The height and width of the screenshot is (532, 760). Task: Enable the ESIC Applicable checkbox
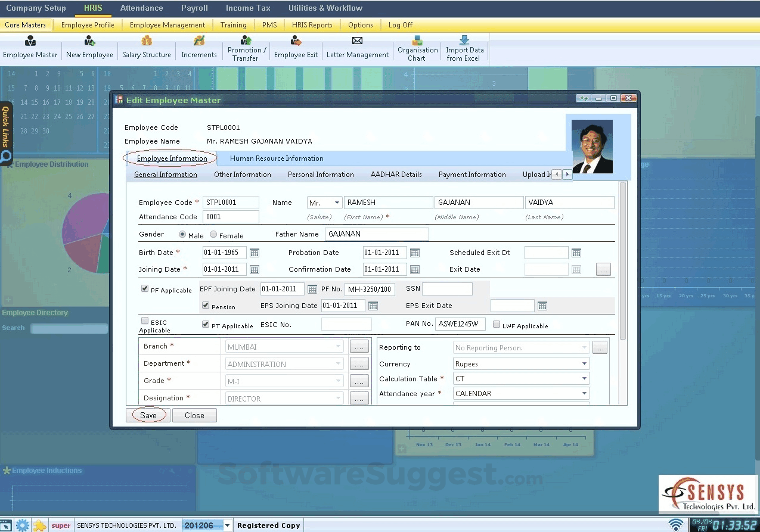click(x=145, y=321)
